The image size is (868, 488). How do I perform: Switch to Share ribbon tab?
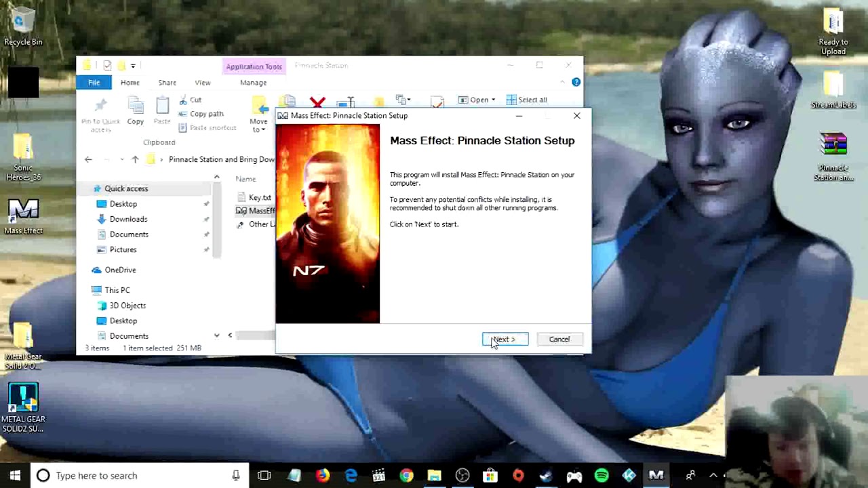(x=167, y=83)
